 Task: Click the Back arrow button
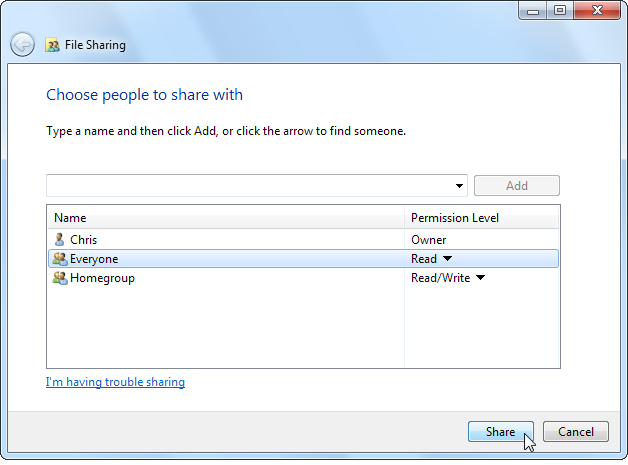pyautogui.click(x=22, y=45)
